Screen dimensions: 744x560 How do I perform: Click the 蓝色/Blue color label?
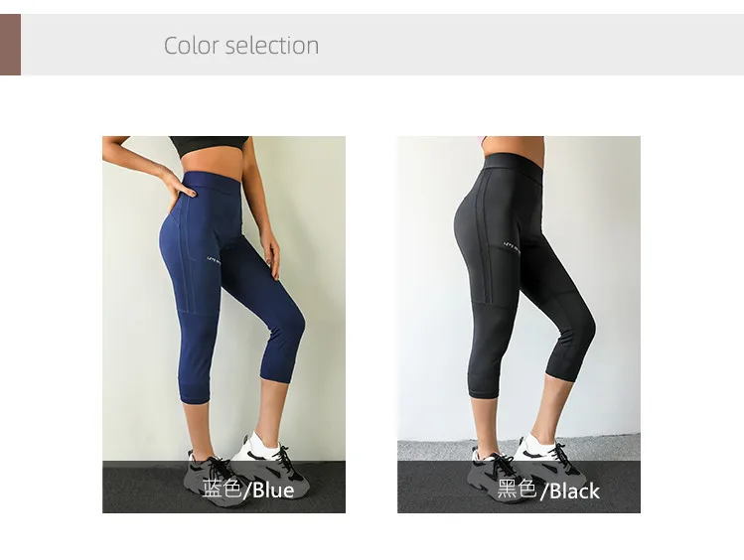coord(248,490)
